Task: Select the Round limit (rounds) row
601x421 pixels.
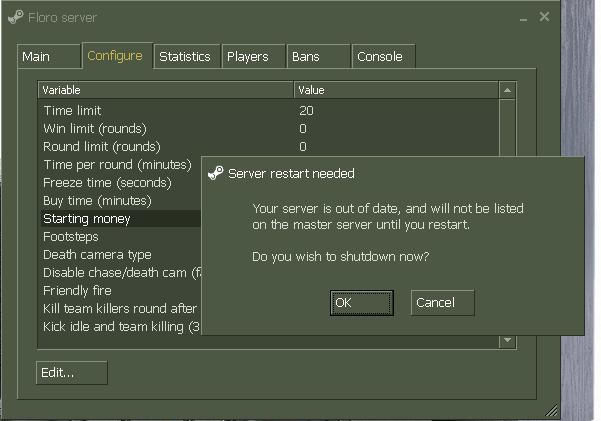Action: tap(269, 146)
